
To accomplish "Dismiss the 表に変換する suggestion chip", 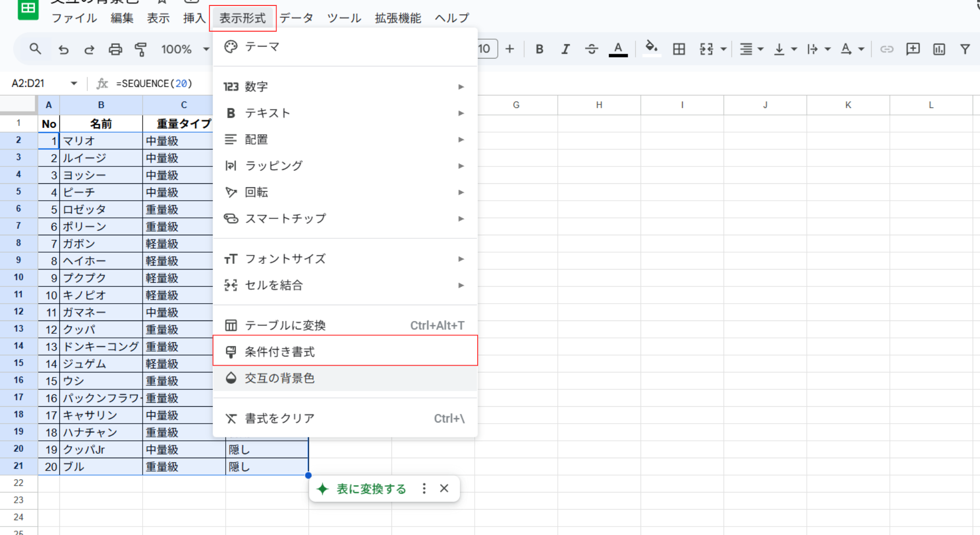I will click(x=444, y=488).
